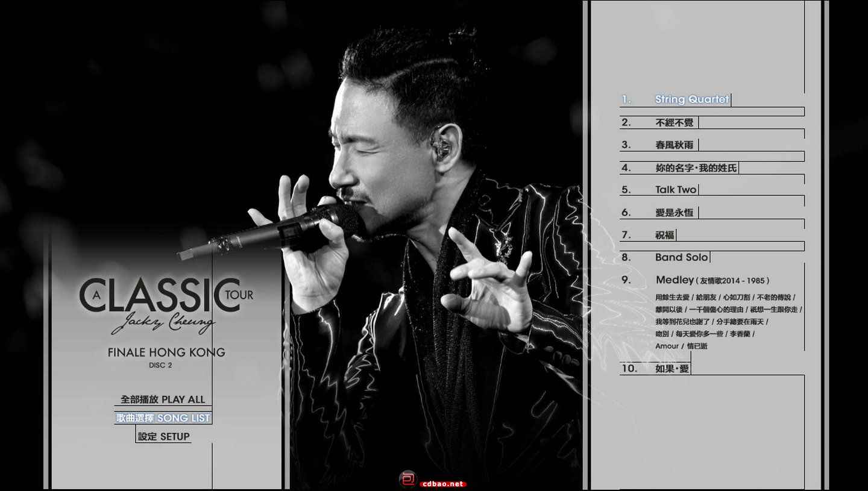Click the Jacky Cheung signature text

tap(163, 324)
